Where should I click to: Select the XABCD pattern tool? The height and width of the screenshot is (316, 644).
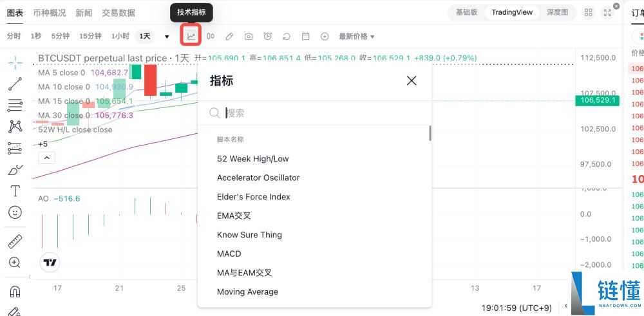[x=15, y=126]
